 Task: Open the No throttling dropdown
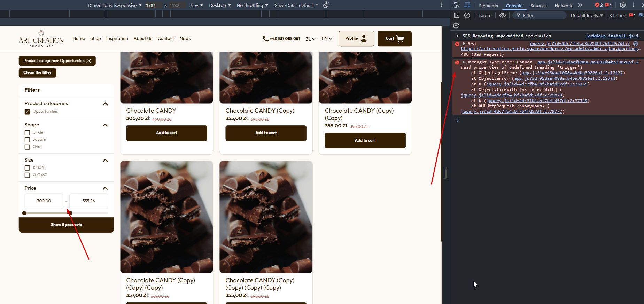[x=252, y=5]
